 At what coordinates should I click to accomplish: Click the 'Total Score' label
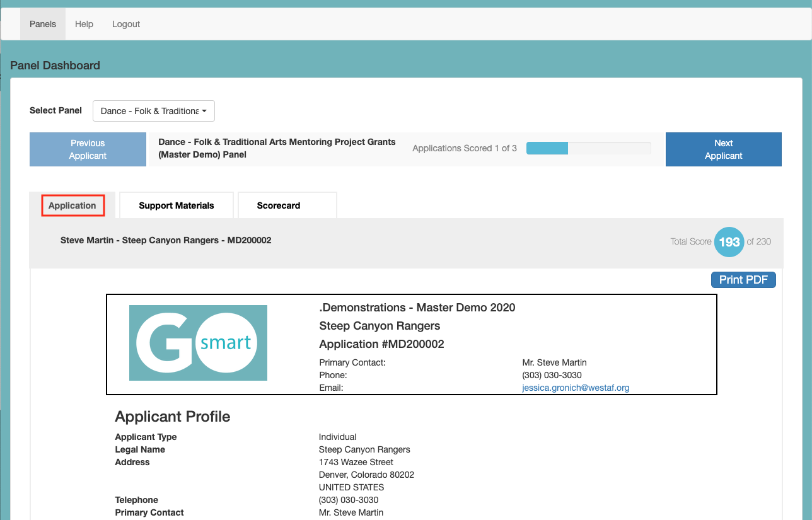pyautogui.click(x=691, y=241)
